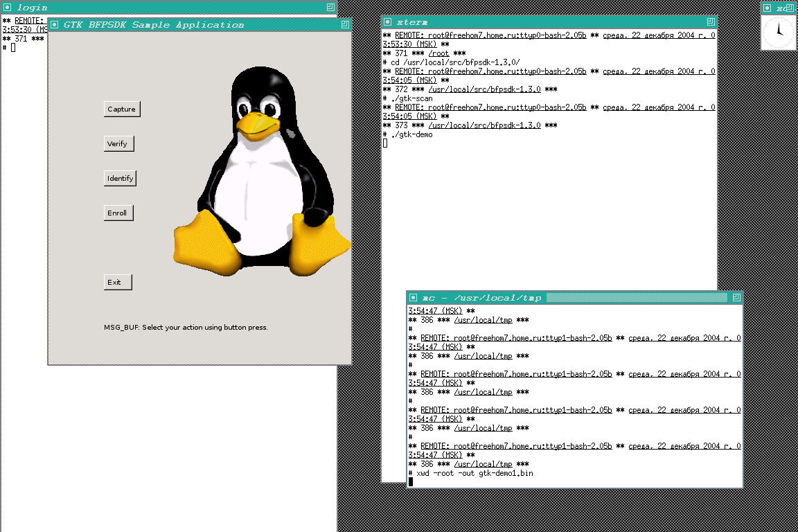Screen dimensions: 798x532
Task: Click the Verify button
Action: [118, 143]
